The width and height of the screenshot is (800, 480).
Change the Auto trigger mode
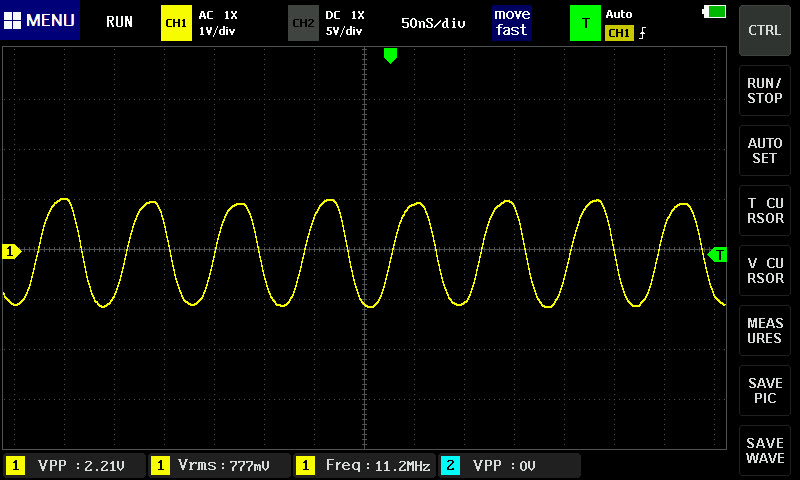619,14
